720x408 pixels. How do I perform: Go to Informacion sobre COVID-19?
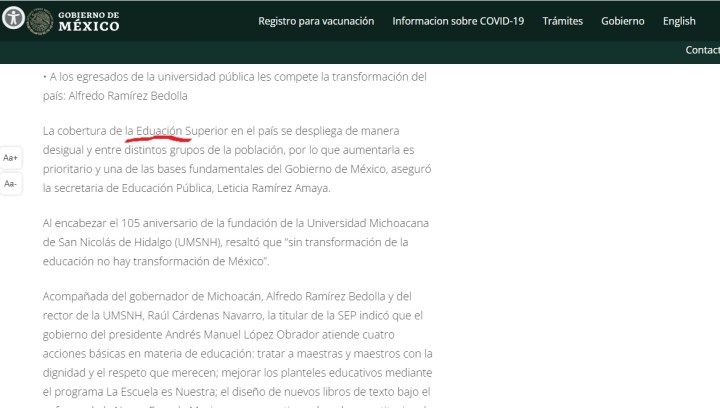pyautogui.click(x=458, y=21)
